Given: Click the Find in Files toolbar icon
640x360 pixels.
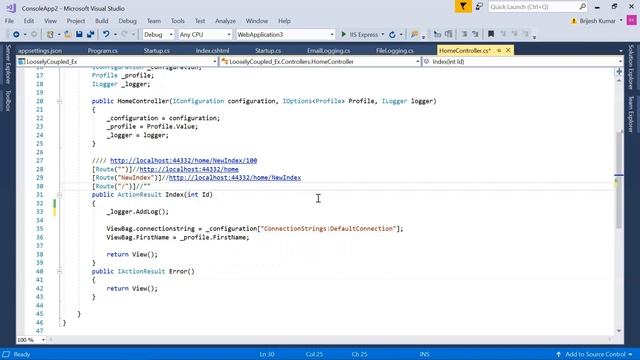Looking at the screenshot, I should coord(415,35).
